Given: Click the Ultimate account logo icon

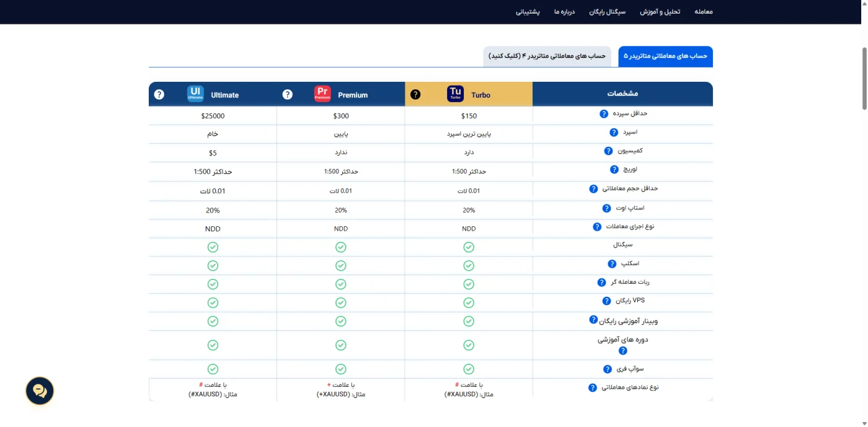Looking at the screenshot, I should point(195,94).
